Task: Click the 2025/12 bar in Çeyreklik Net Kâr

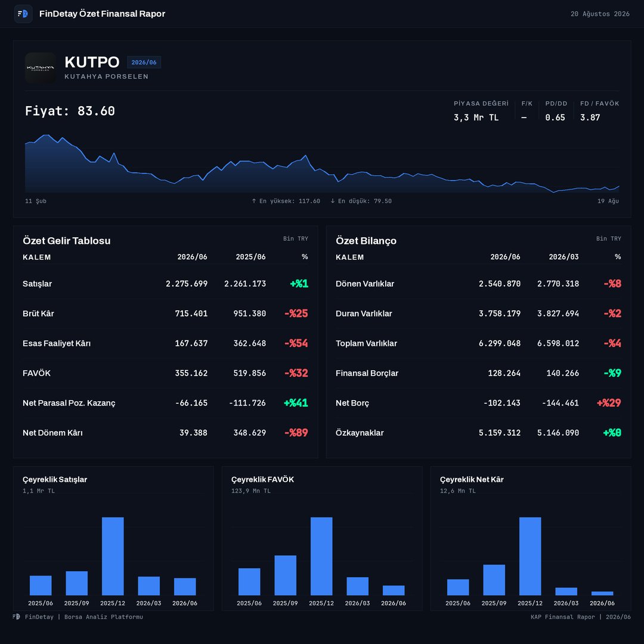Action: (530, 556)
